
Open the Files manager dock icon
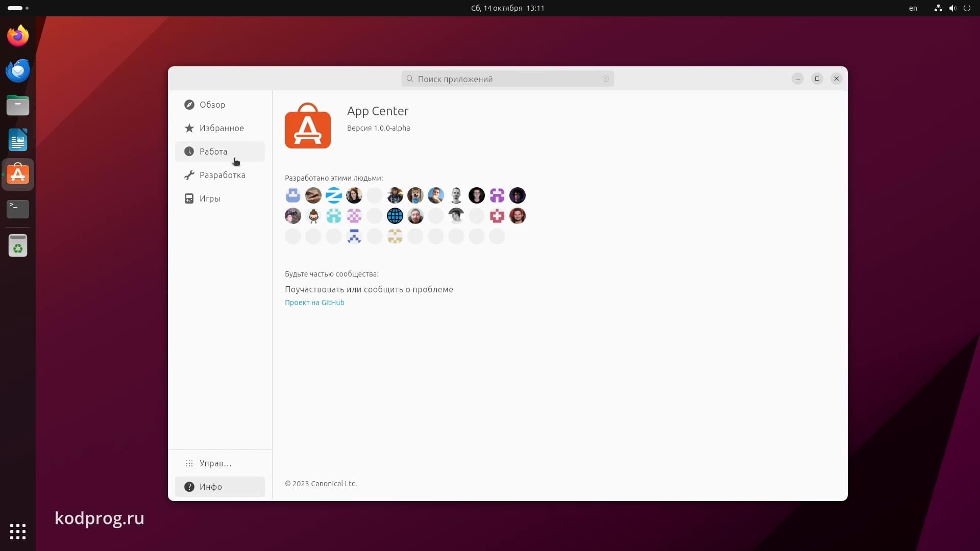tap(18, 105)
